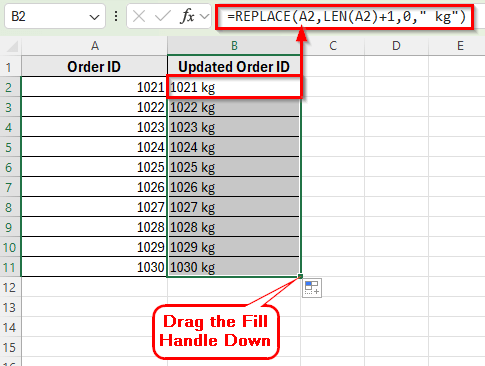The height and width of the screenshot is (366, 485).
Task: Select column C header
Action: coord(333,46)
